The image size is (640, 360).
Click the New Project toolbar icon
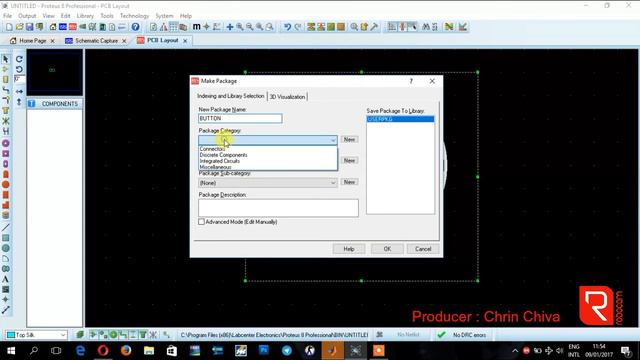tap(9, 27)
